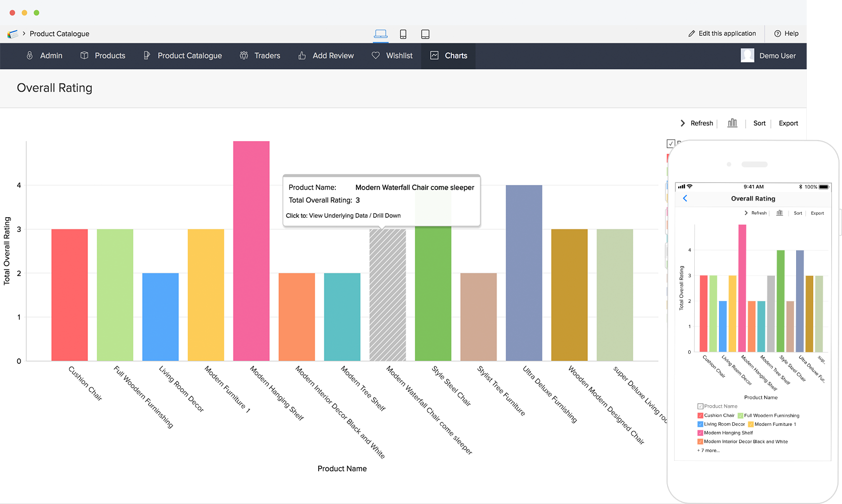Expand the Refresh chevron in desktop toolbar
This screenshot has height=504, width=842.
[x=683, y=123]
